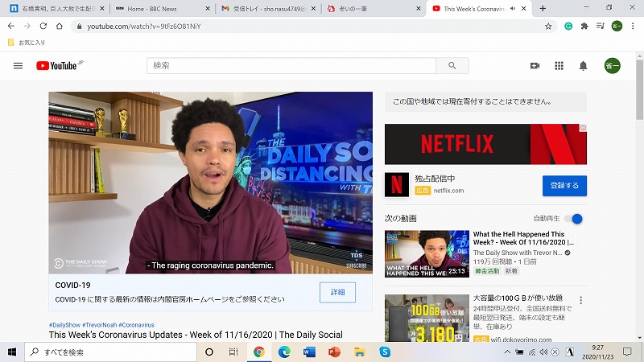Viewport: 644px width, 362px height.
Task: Switch to the Gmail inbox tab
Action: point(270,9)
